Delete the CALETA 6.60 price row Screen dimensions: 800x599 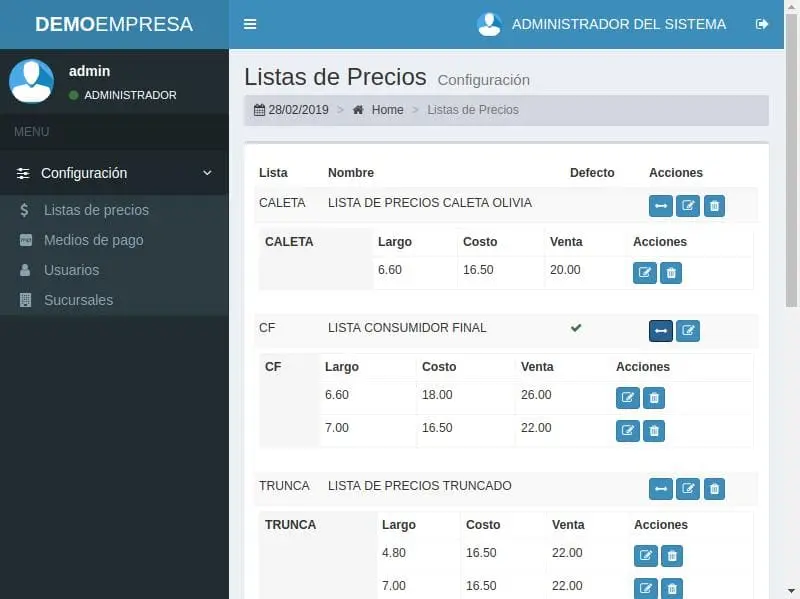tap(671, 272)
